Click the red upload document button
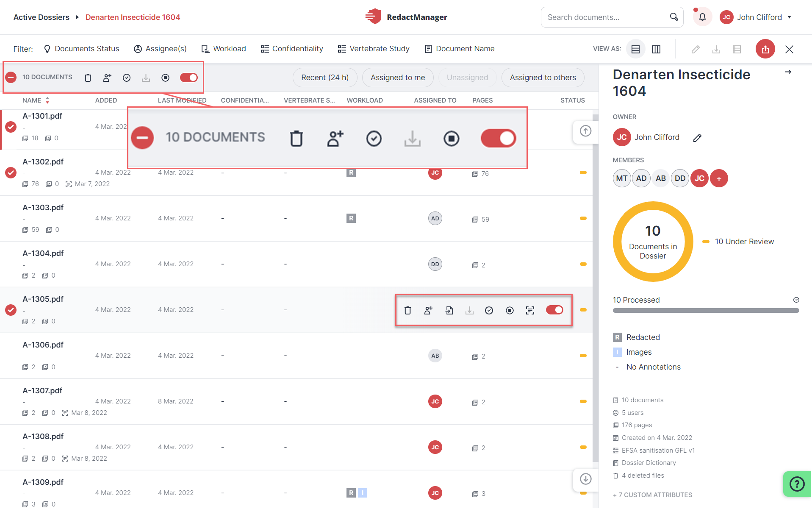The width and height of the screenshot is (812, 509). coord(765,49)
